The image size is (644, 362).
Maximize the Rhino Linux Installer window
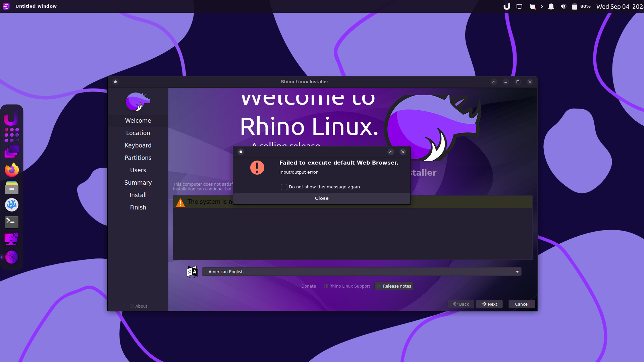[518, 82]
